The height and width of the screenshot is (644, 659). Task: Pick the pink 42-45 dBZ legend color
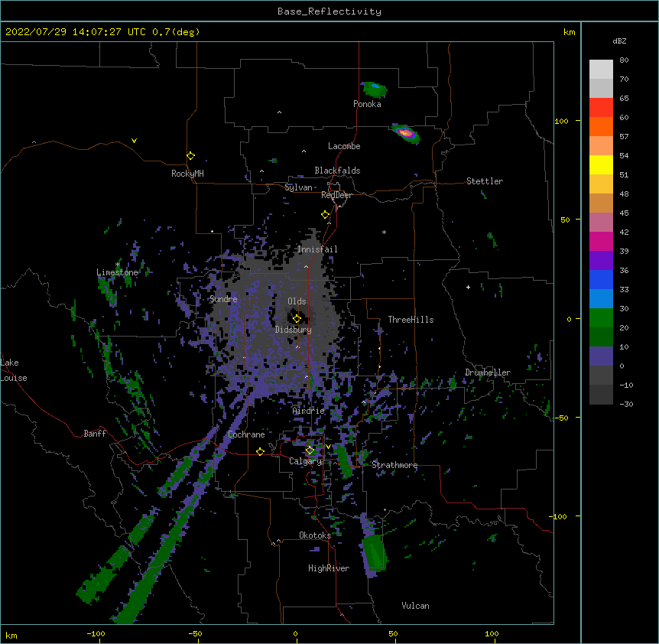[601, 222]
